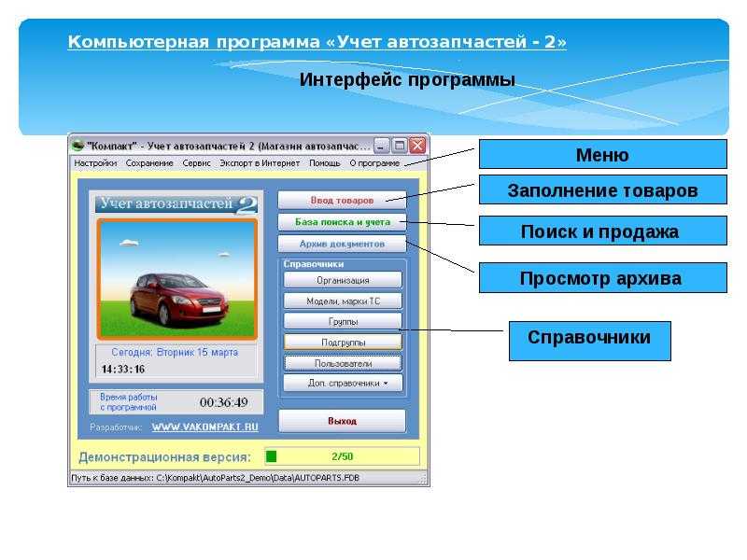Click the Время работы с программой label

pos(128,402)
